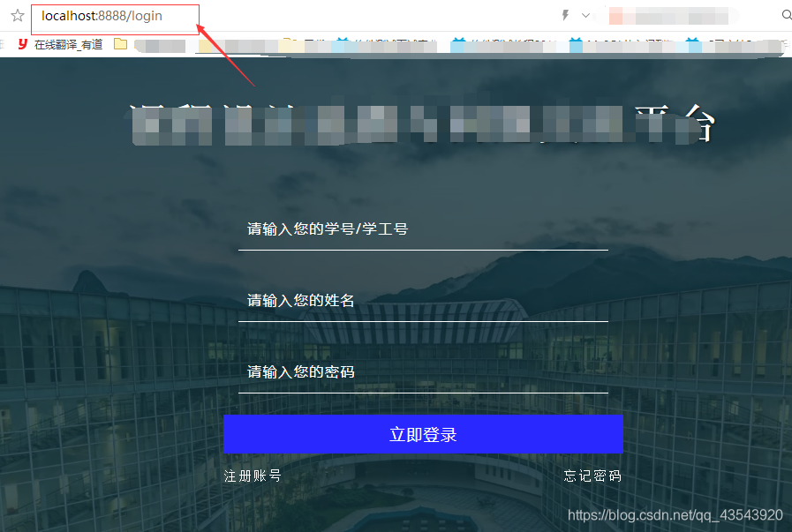Click the orange circular bookmark favicon

point(287,41)
